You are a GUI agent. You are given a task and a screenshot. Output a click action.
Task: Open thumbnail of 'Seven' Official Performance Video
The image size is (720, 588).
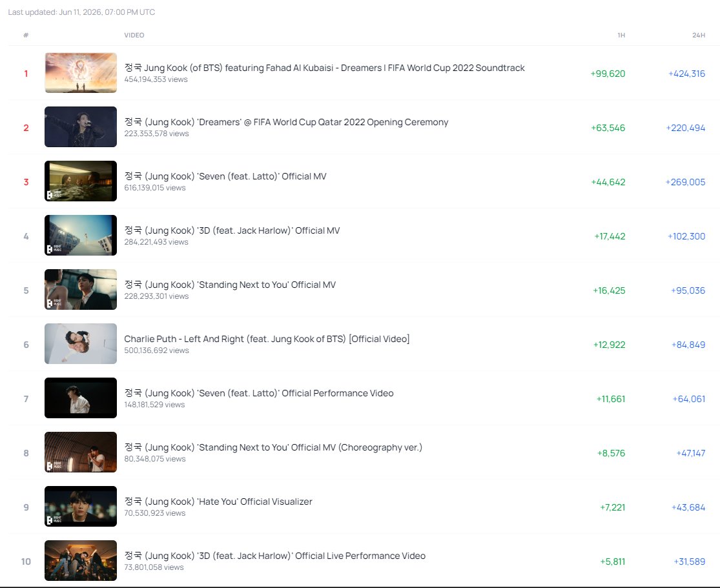tap(80, 398)
